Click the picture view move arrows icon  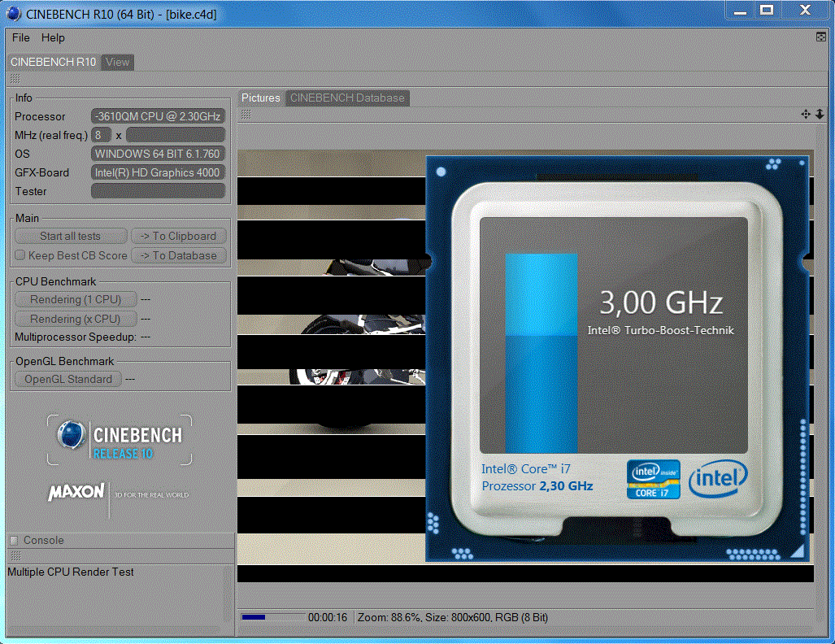(806, 114)
